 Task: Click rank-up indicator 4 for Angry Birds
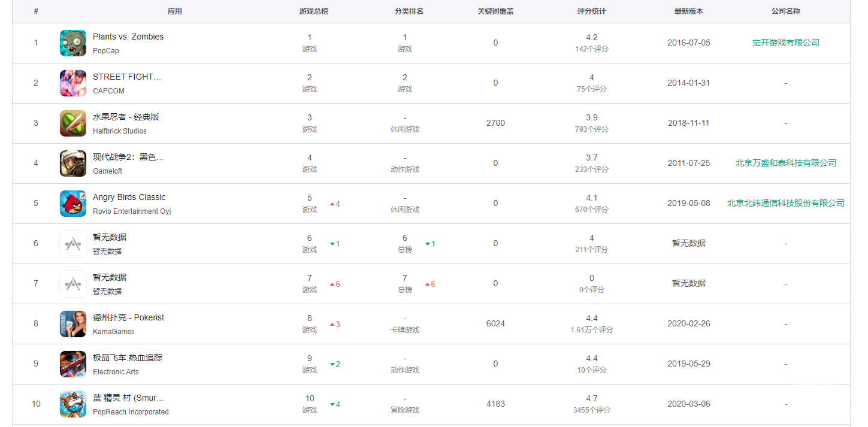[335, 204]
